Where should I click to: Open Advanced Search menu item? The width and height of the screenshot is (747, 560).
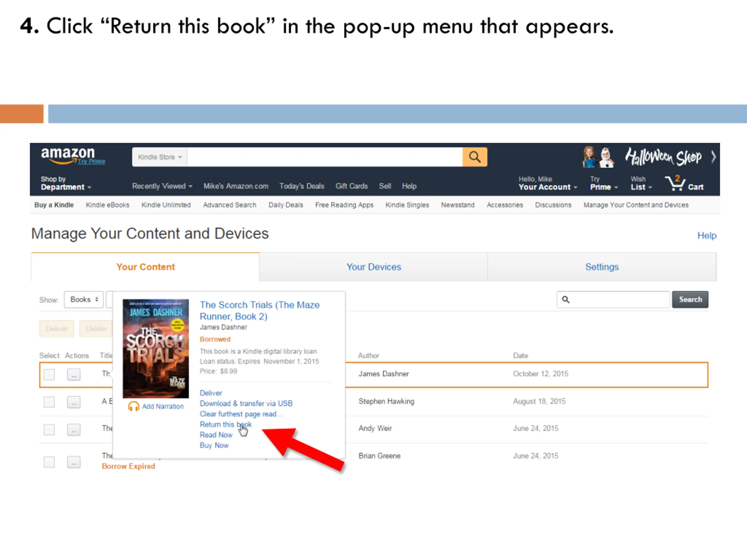(230, 205)
